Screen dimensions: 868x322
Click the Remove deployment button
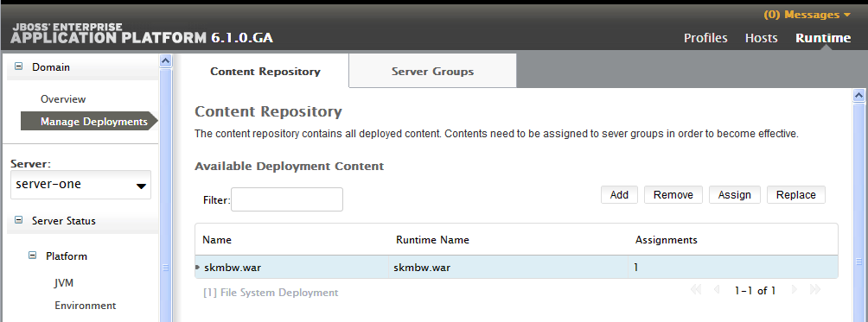pyautogui.click(x=673, y=194)
